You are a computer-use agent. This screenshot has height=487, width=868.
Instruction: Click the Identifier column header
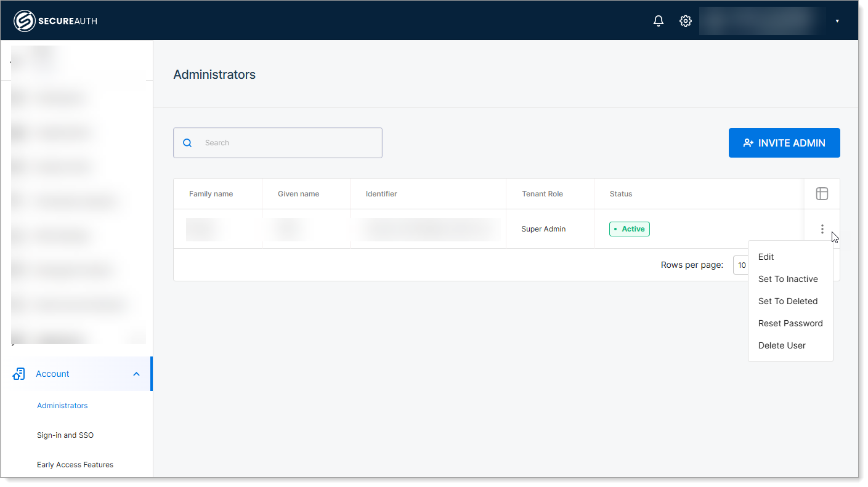[381, 194]
